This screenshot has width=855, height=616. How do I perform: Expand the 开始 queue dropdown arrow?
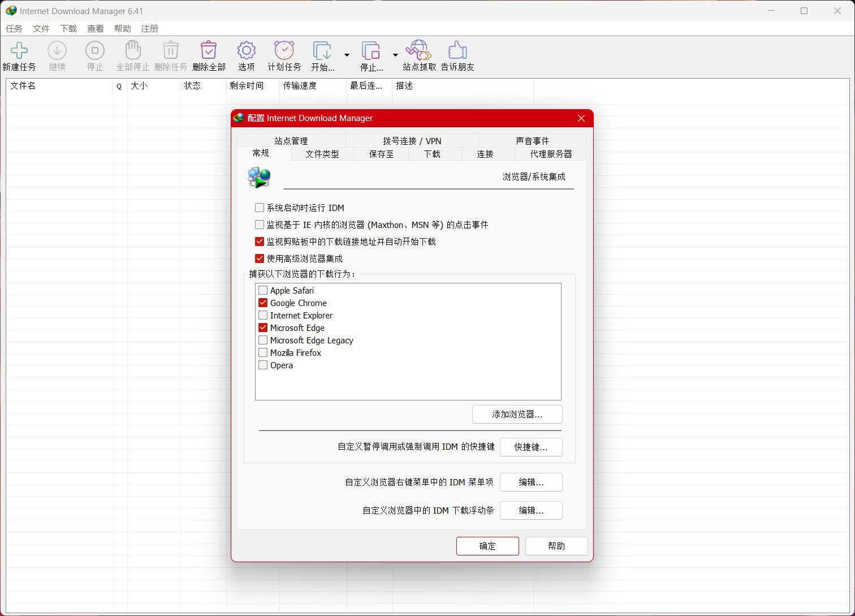(x=347, y=55)
